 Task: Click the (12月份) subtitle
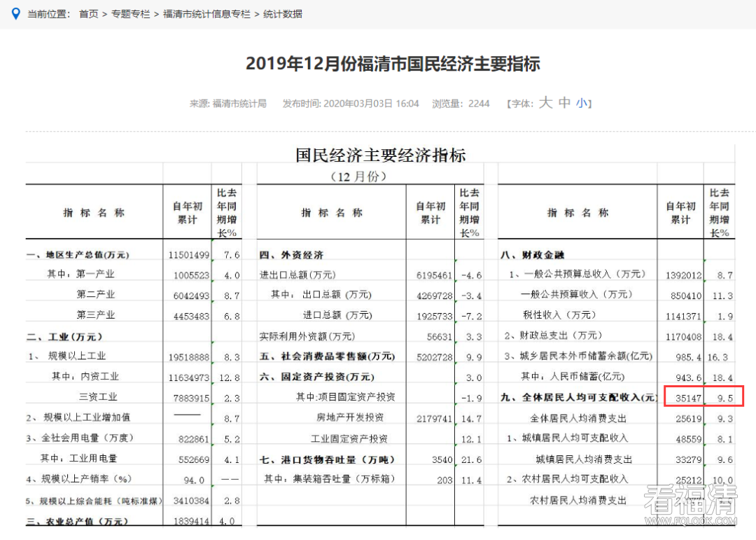coord(358,176)
